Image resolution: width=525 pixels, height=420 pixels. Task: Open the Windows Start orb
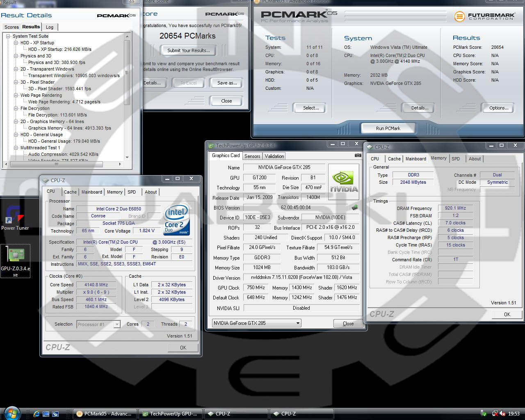(11, 413)
